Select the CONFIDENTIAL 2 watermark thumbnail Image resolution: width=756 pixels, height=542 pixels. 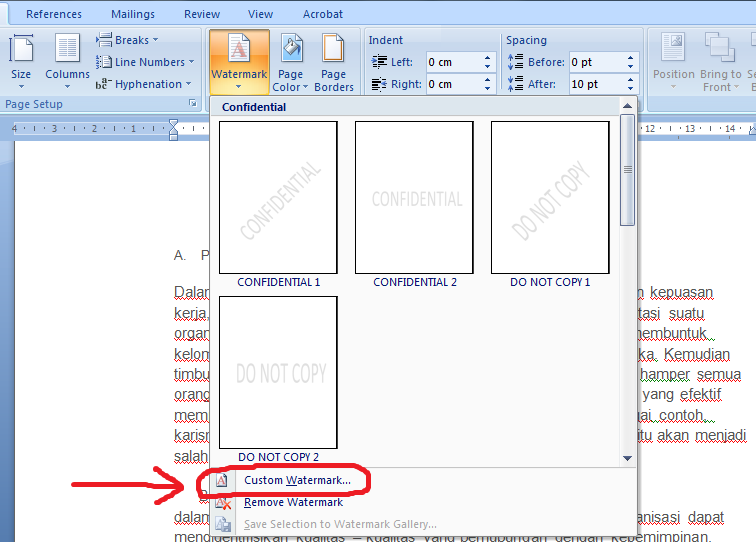pos(414,197)
